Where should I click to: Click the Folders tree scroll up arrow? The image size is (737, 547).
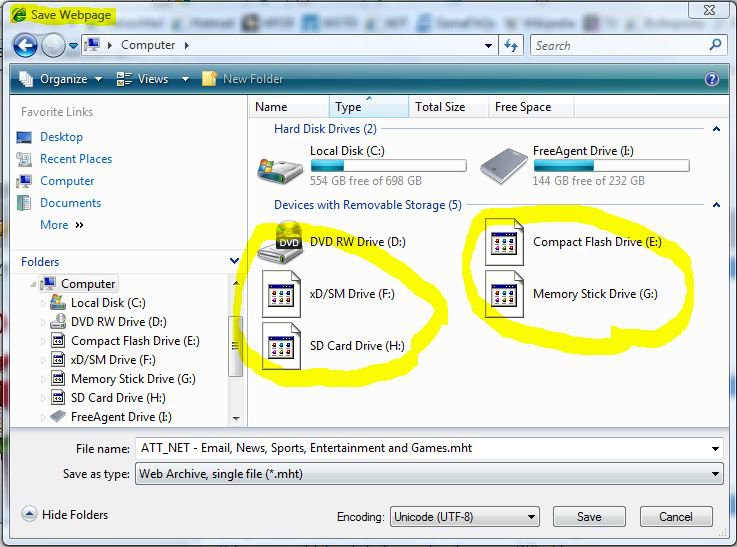[236, 283]
